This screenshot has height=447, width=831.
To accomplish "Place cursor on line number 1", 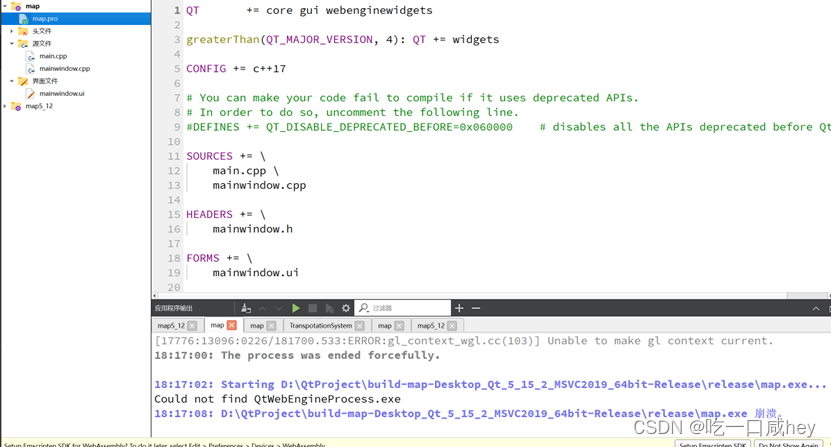I will [x=178, y=11].
